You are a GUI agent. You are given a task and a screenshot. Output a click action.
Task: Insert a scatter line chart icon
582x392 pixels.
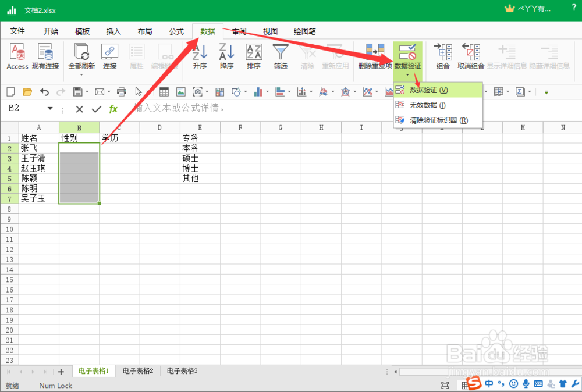point(367,92)
